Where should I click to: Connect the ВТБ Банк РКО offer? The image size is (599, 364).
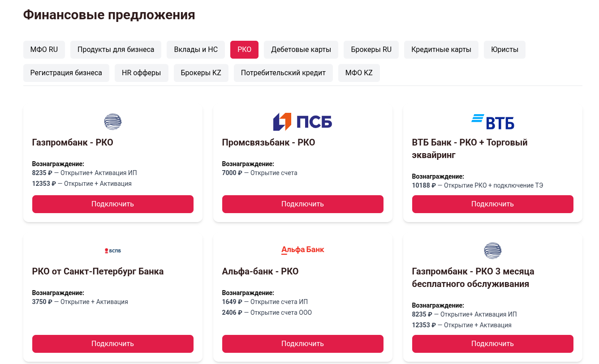[x=492, y=204]
